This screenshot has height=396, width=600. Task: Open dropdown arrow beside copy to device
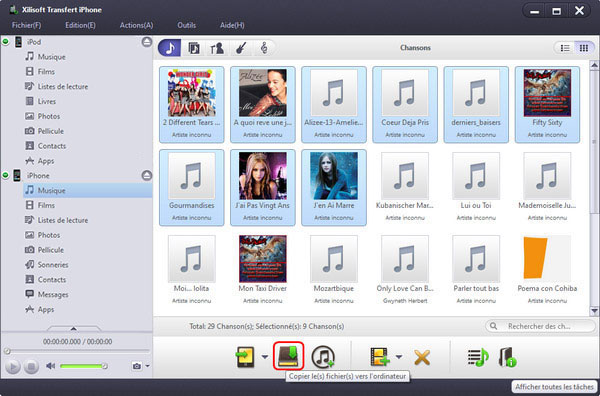pos(265,357)
